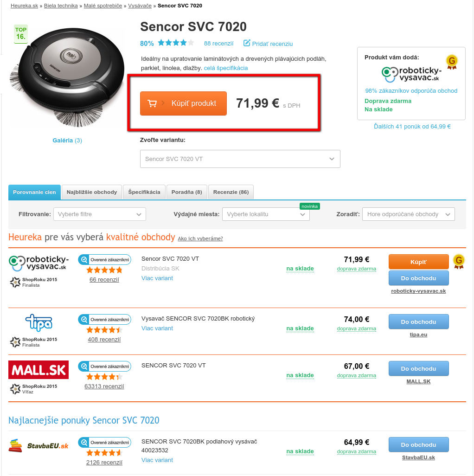Click the StavbaEU.sk shop logo
Image resolution: width=474 pixels, height=476 pixels.
(38, 446)
